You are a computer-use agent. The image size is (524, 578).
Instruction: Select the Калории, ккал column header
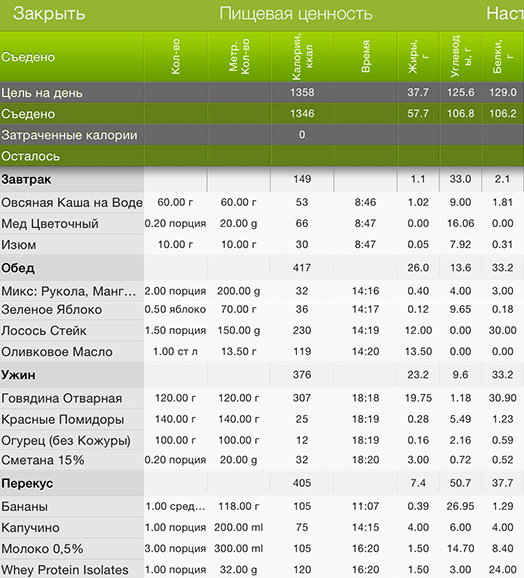coord(302,56)
